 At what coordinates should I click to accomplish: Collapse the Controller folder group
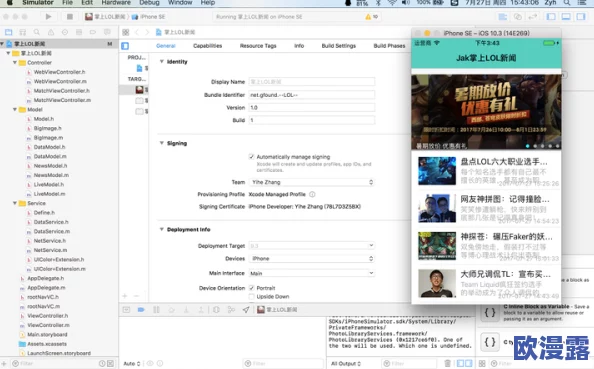click(15, 63)
